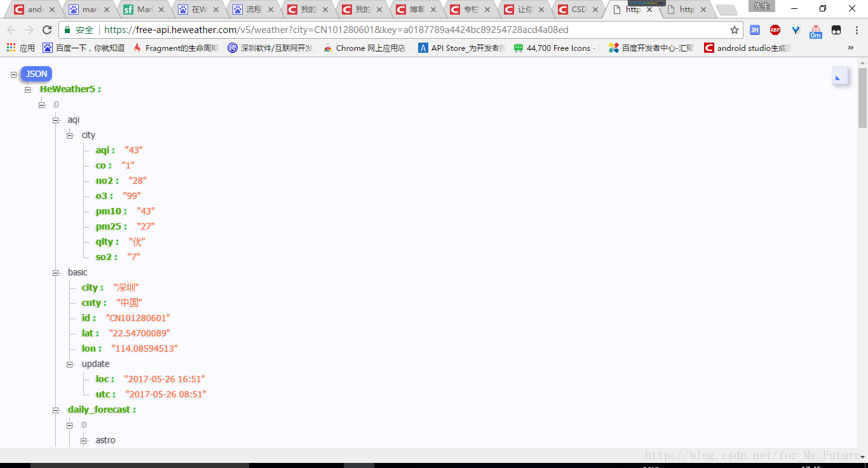
Task: Select the aqi value "43"
Action: [x=133, y=151]
